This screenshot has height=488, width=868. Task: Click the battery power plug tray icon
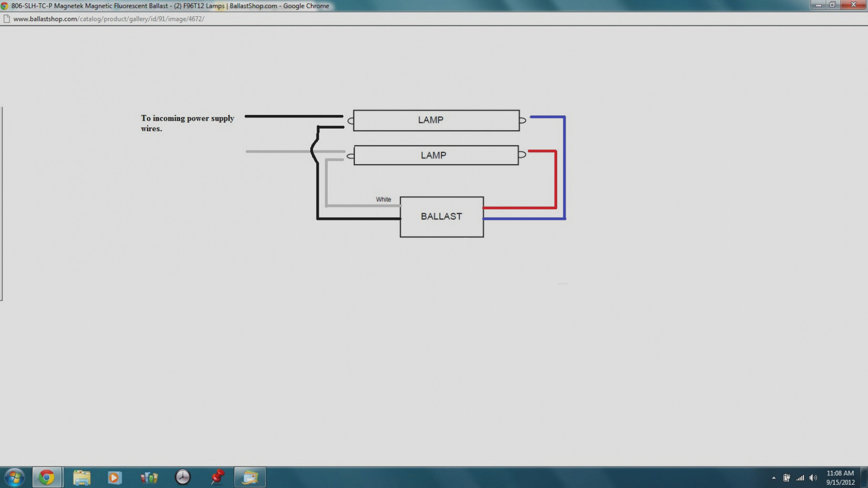pyautogui.click(x=786, y=478)
